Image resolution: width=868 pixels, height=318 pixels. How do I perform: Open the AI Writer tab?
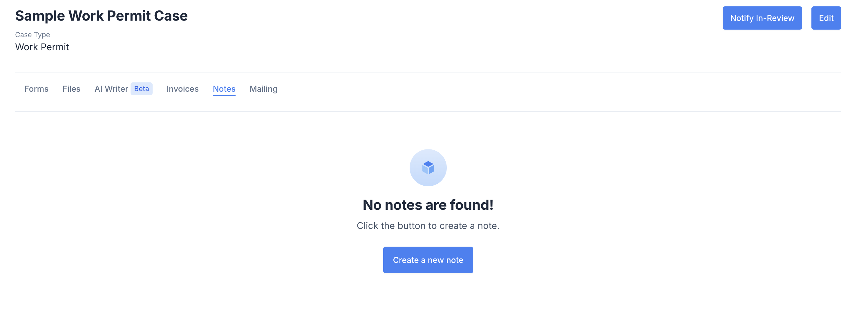pos(111,88)
